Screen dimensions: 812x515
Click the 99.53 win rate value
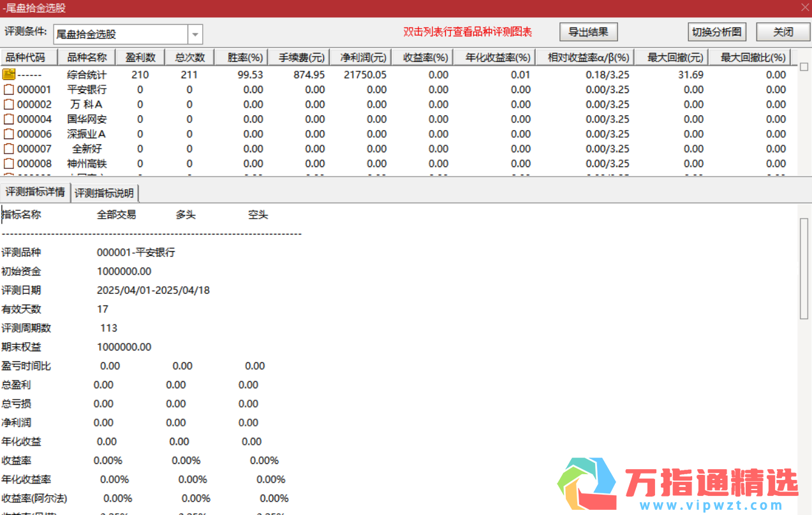tap(250, 75)
